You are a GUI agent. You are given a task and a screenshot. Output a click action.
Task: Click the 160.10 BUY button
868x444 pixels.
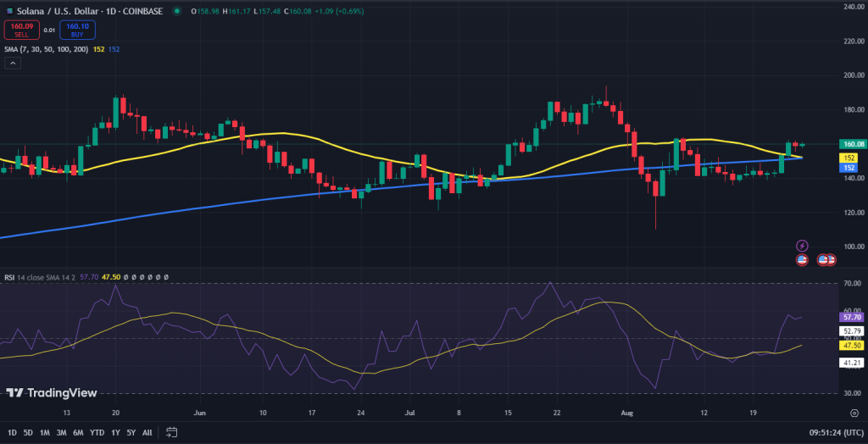pyautogui.click(x=77, y=30)
